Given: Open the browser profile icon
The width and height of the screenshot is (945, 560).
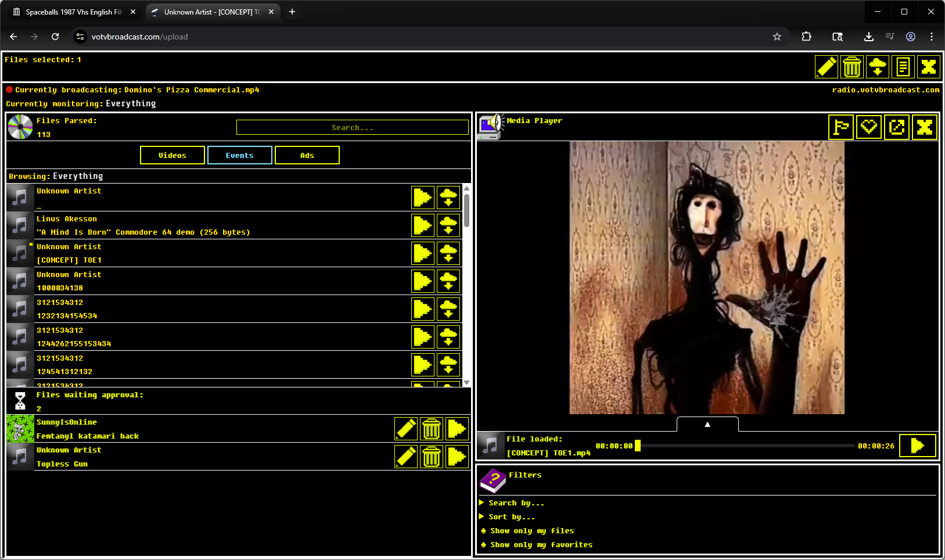Looking at the screenshot, I should point(911,37).
